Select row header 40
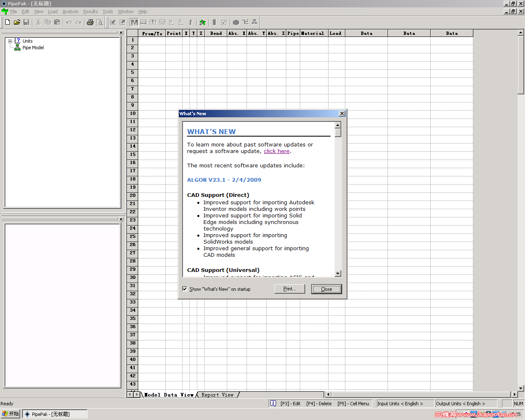This screenshot has width=525, height=420. click(132, 360)
